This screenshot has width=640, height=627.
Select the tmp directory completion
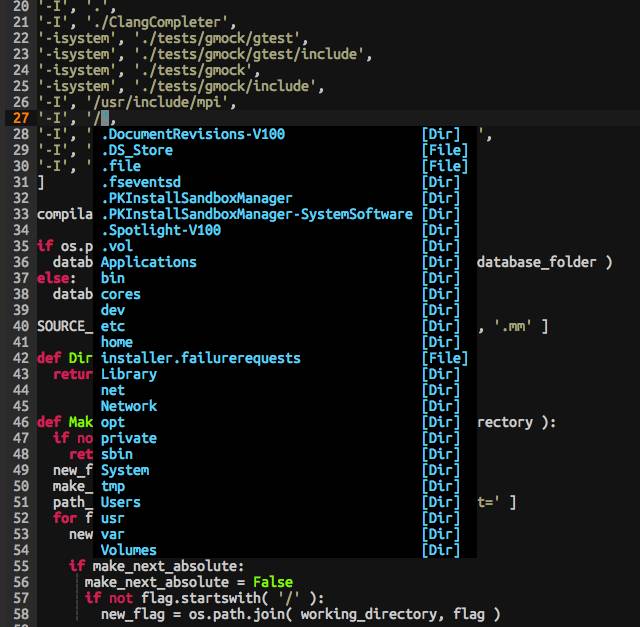click(x=284, y=486)
